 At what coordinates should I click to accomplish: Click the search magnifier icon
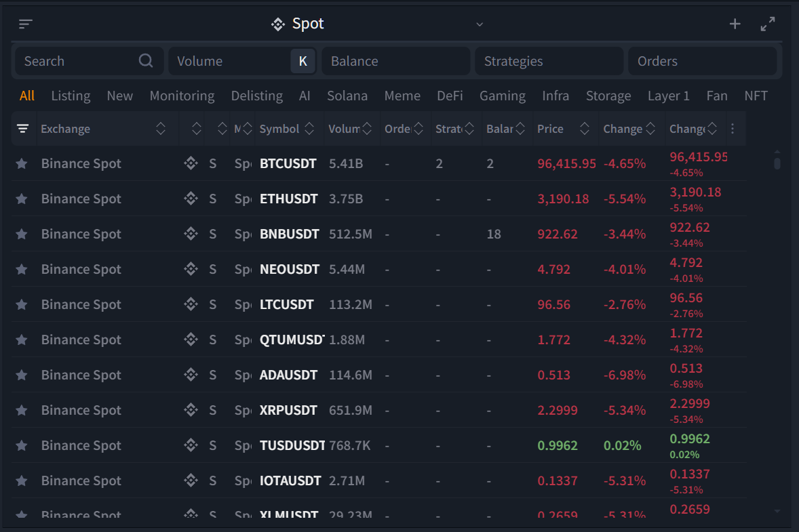point(146,60)
